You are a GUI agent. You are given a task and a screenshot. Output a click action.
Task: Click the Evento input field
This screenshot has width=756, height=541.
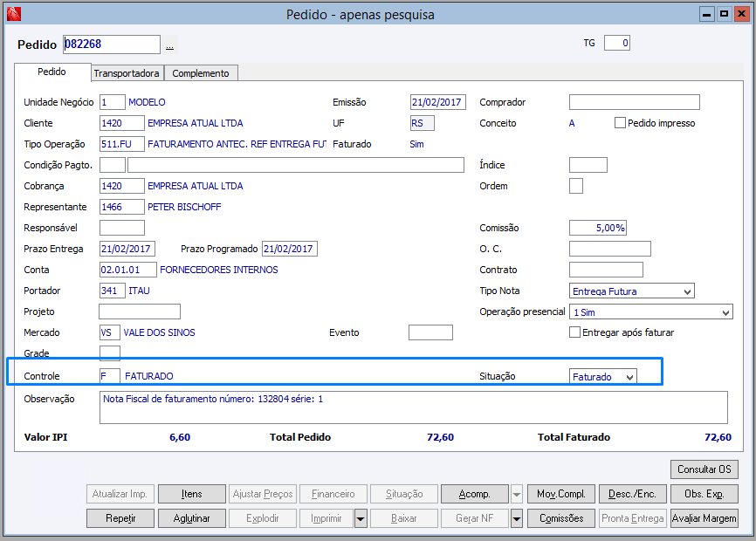[430, 332]
